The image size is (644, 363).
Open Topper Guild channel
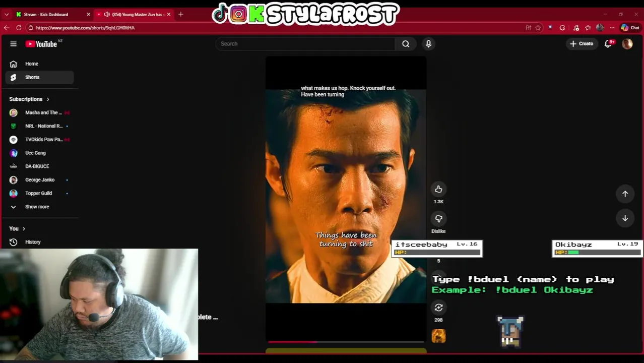[x=39, y=193]
